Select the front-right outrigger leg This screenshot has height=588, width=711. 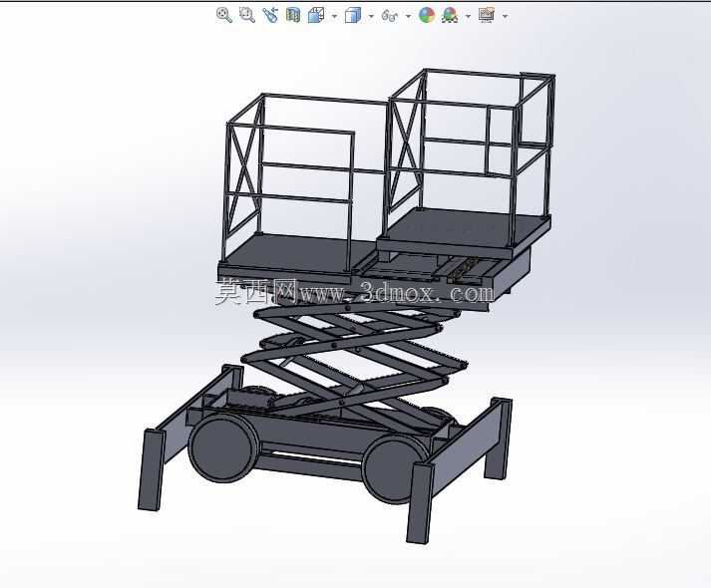(421, 502)
